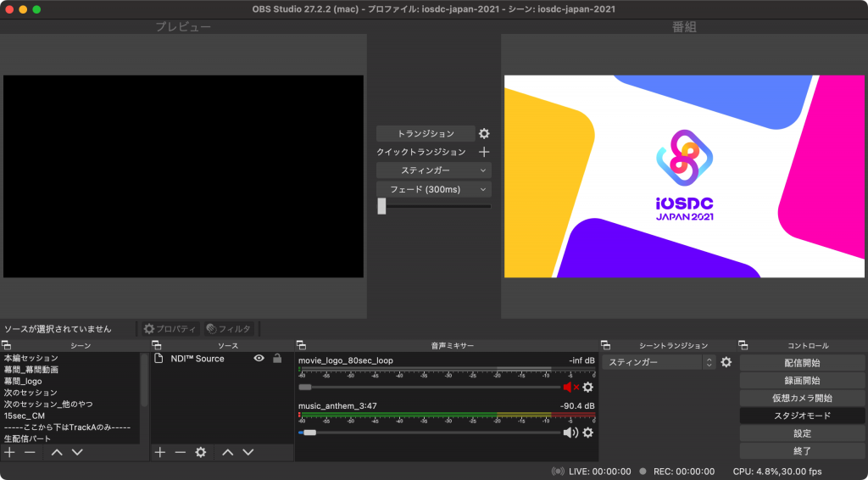Unmute movie_logo_80sec_loop audio speaker

tap(570, 387)
